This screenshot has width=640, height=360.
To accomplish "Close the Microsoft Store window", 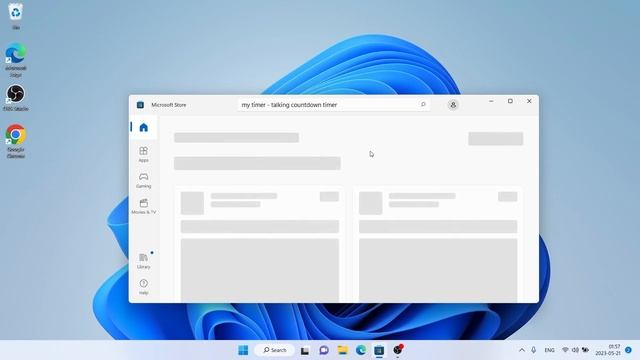I will pyautogui.click(x=529, y=101).
